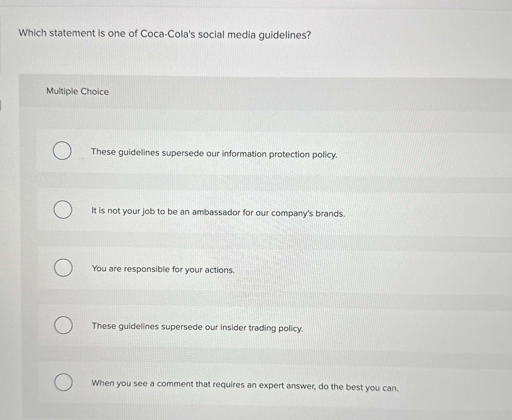This screenshot has width=512, height=420.
Task: Click the question text about Coca-Cola's guidelines
Action: click(x=165, y=34)
